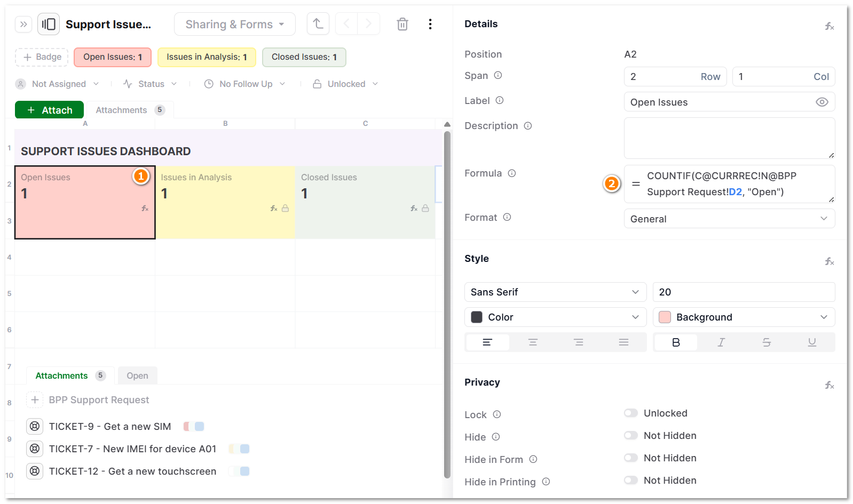This screenshot has width=853, height=504.
Task: Click the green Attach button
Action: click(x=50, y=110)
